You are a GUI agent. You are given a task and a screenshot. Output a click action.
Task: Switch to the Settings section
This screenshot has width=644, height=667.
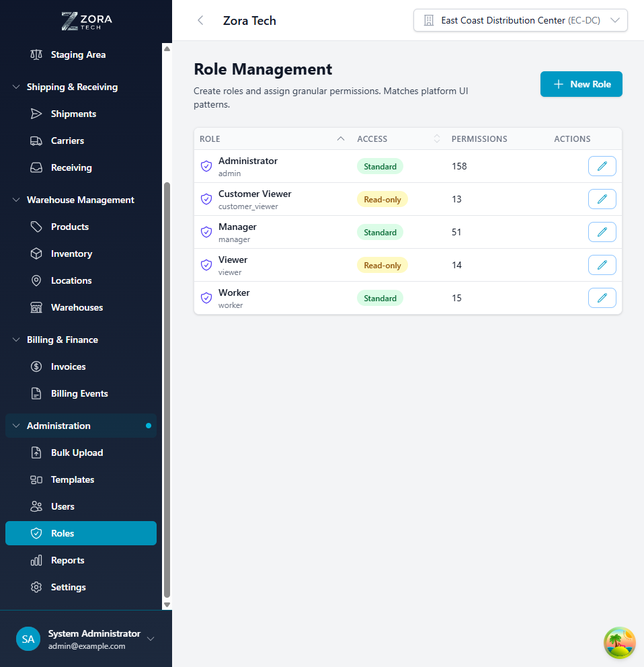click(x=69, y=587)
